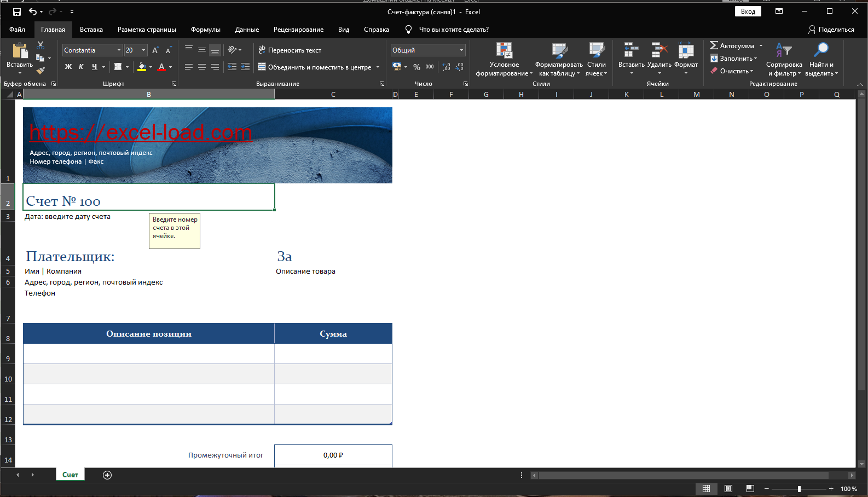Open Найти и выделить menu

click(821, 59)
